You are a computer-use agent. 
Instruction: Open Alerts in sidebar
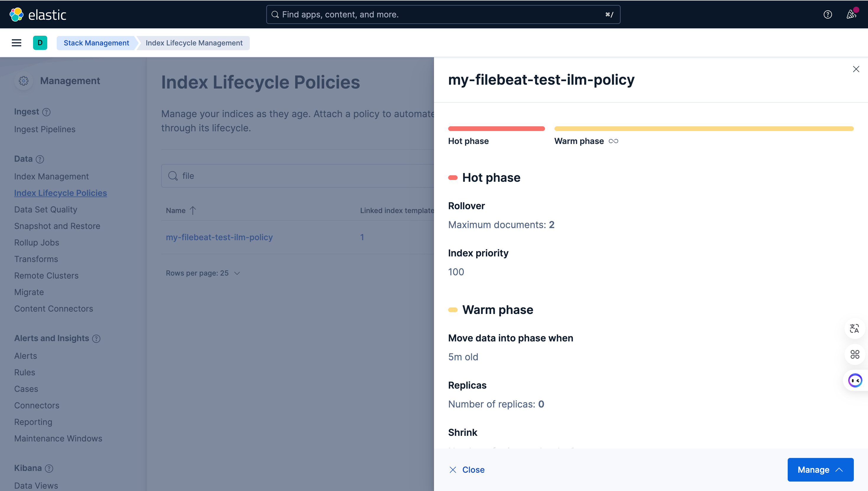(26, 356)
